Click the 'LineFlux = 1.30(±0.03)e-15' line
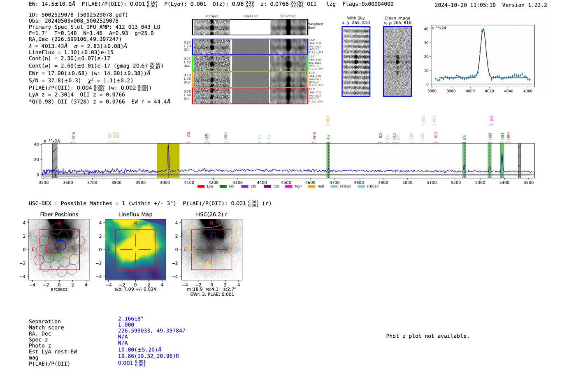 pyautogui.click(x=71, y=52)
